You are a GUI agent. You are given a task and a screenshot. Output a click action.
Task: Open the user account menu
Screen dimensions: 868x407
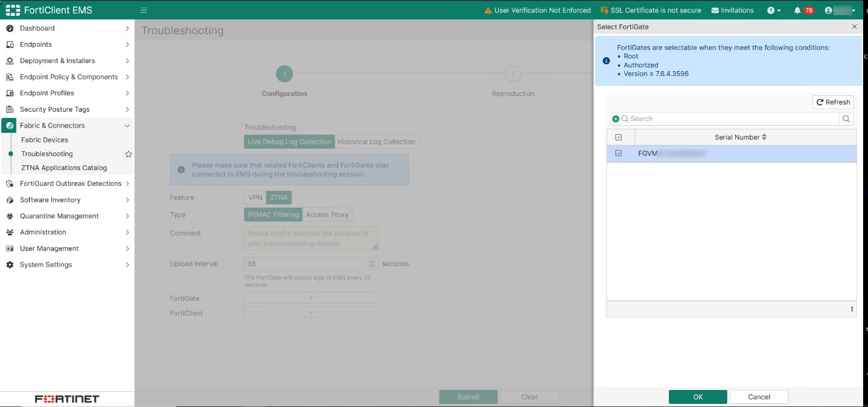click(840, 10)
